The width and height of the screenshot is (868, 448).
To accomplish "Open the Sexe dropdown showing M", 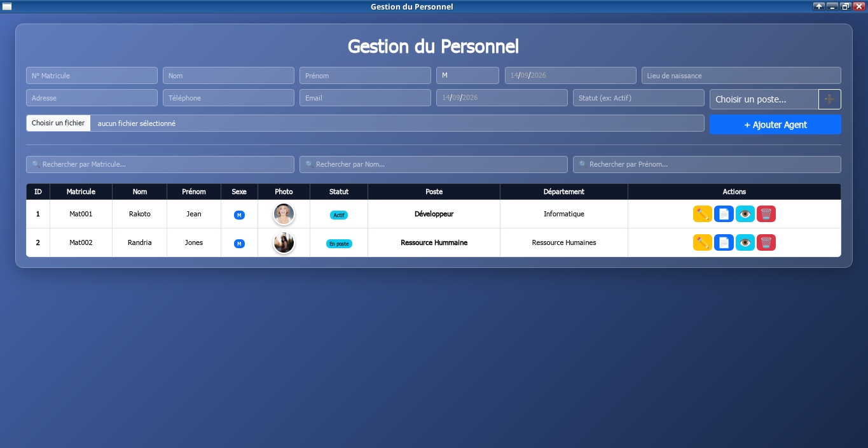I will (467, 75).
